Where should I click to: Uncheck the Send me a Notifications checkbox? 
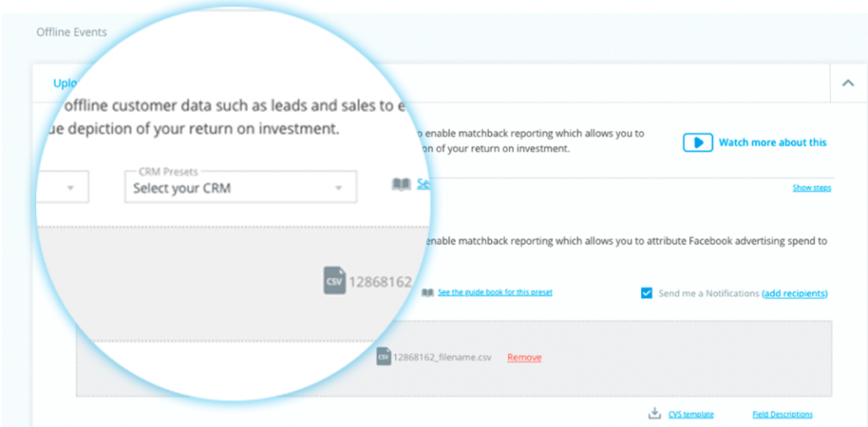point(647,293)
